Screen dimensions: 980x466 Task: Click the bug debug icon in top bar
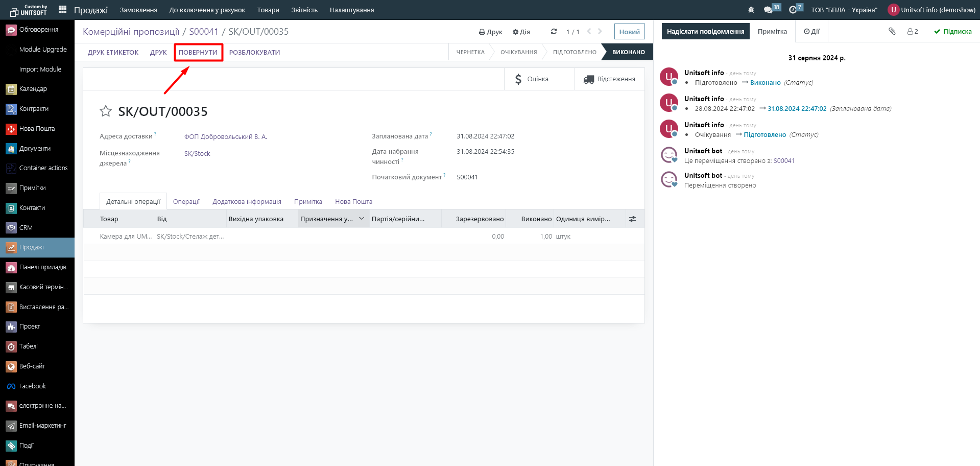click(751, 10)
